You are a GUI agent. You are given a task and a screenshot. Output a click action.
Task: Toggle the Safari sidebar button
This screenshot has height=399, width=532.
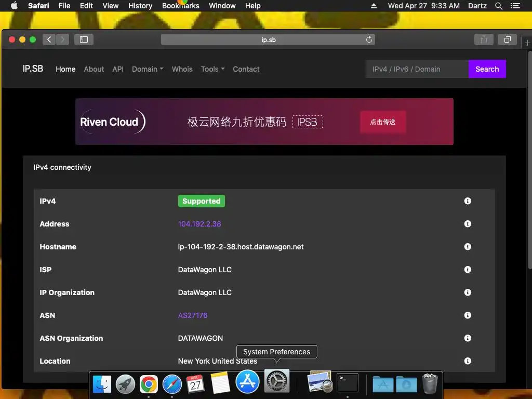84,39
